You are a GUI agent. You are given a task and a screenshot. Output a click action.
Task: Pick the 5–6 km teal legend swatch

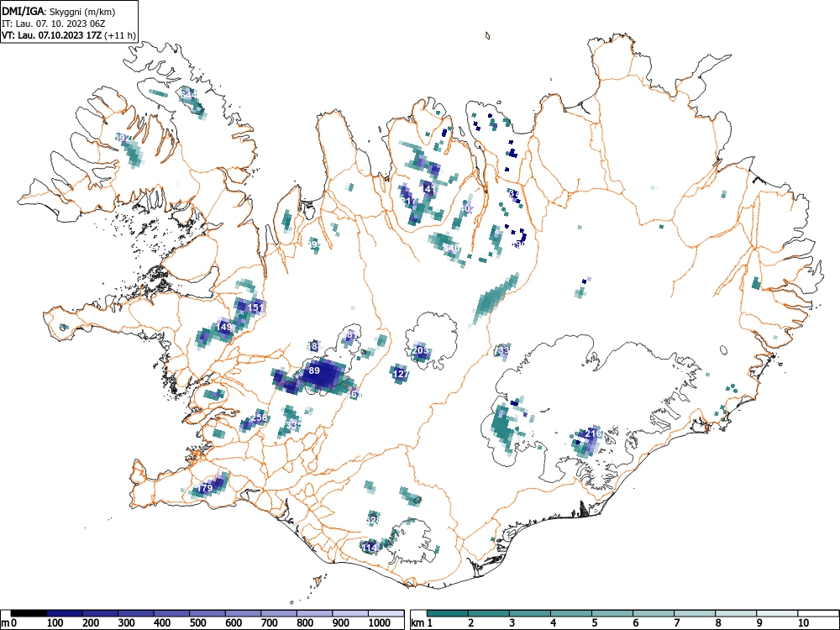[612, 613]
